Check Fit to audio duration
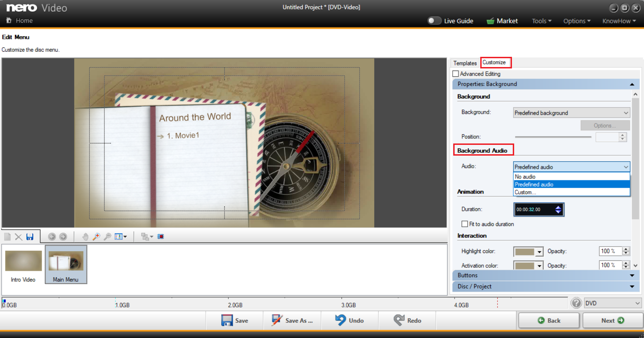This screenshot has height=338, width=644. click(465, 224)
